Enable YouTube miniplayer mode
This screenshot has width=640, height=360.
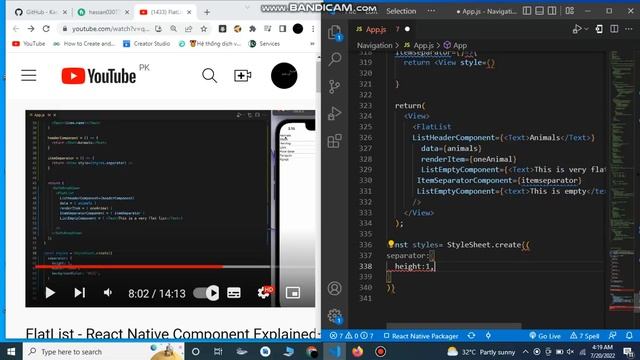pos(293,293)
